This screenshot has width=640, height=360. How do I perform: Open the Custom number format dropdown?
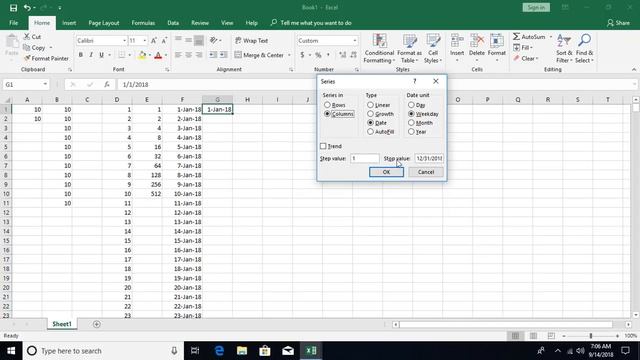(x=354, y=40)
